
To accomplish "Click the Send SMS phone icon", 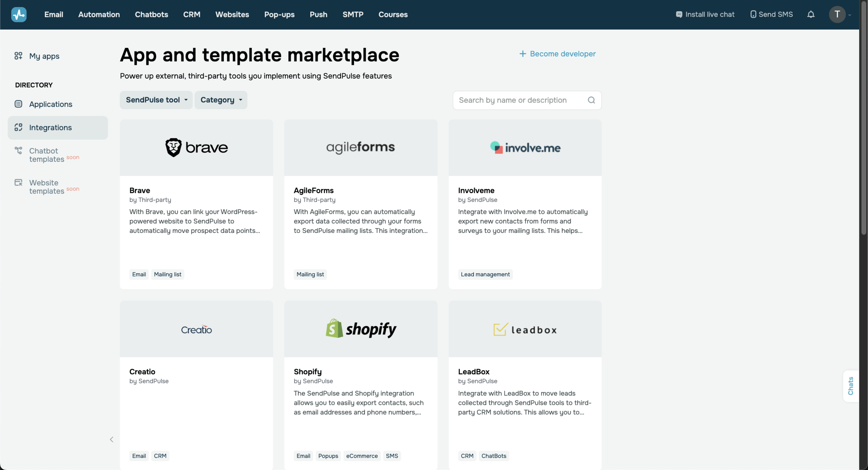I will point(753,15).
